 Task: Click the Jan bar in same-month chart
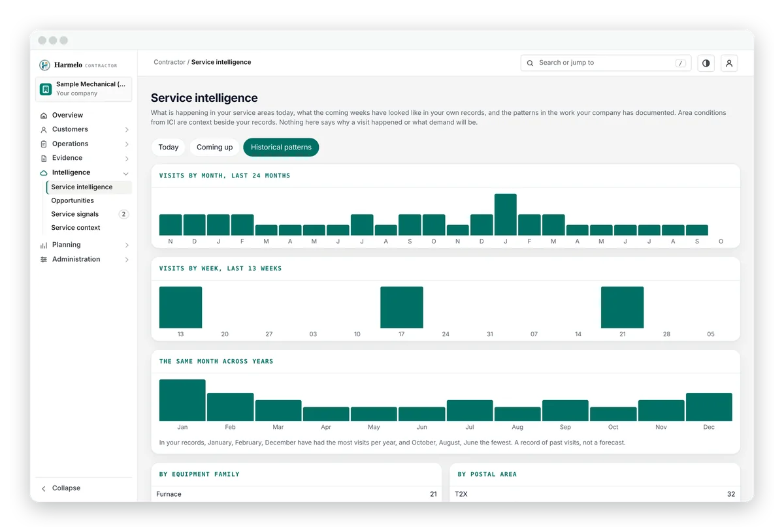182,400
